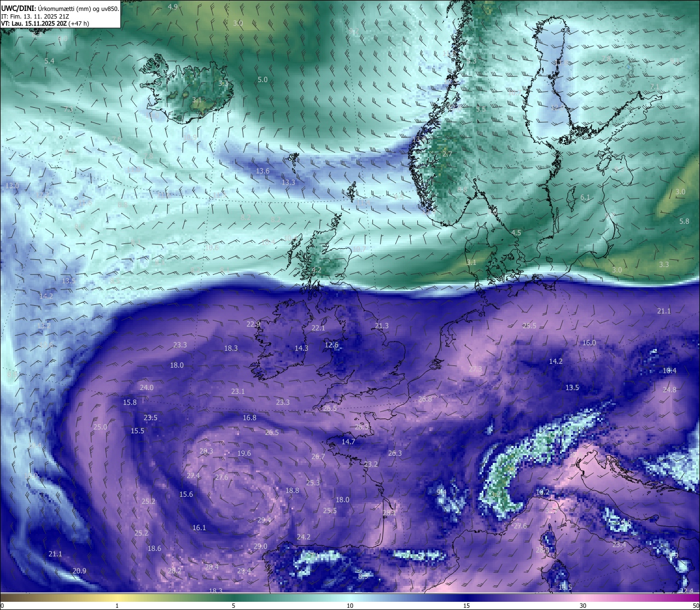Click the 2.7 value over southern Norway
This screenshot has width=700, height=610.
(447, 154)
